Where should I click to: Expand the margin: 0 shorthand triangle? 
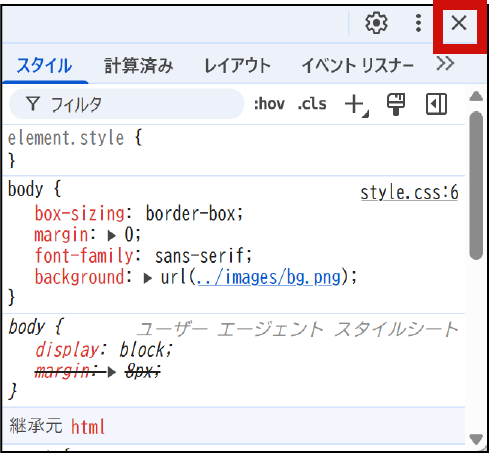[112, 236]
